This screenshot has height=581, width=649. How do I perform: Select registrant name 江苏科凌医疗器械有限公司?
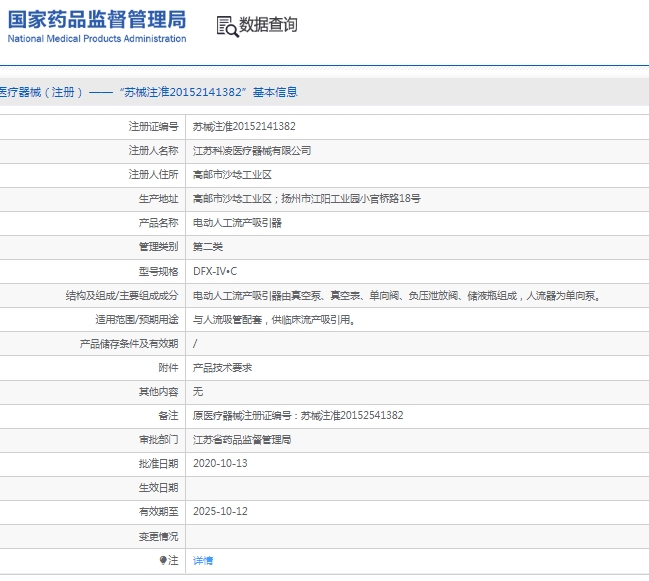pyautogui.click(x=252, y=150)
